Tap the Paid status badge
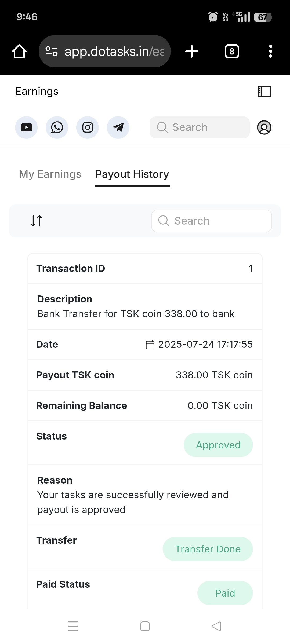The width and height of the screenshot is (290, 644). [x=225, y=593]
